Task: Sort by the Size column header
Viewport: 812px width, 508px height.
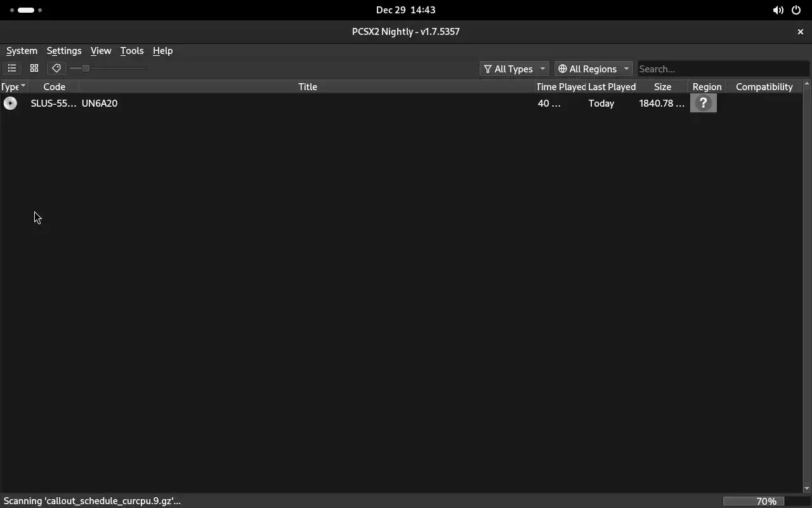Action: click(662, 86)
